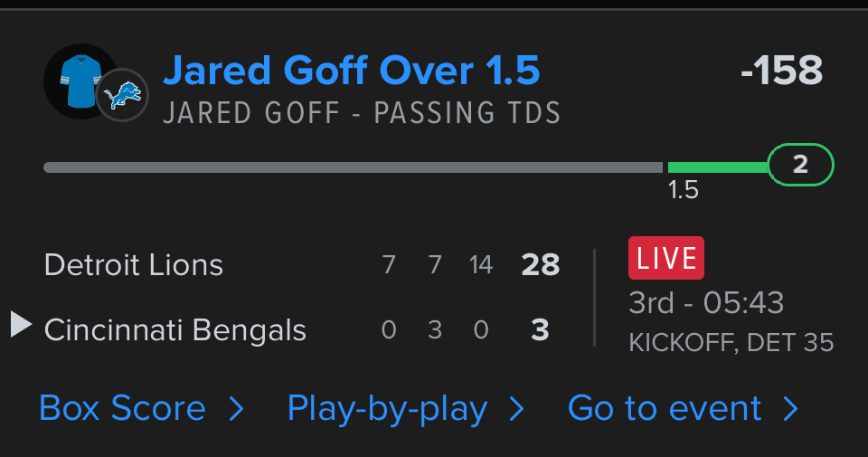
Task: Click the blue jersey player icon
Action: (x=80, y=81)
